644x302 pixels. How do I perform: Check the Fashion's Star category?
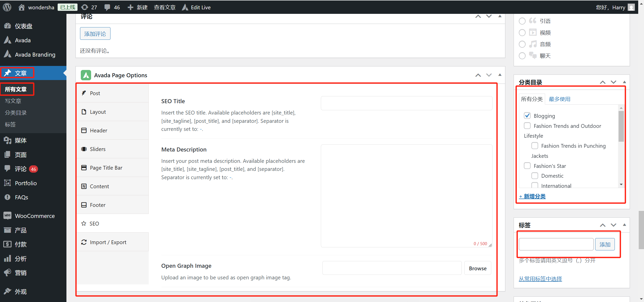527,165
